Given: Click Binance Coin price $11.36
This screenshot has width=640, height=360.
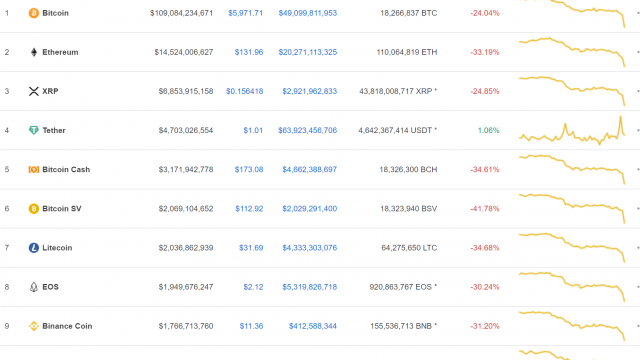Looking at the screenshot, I should tap(251, 326).
